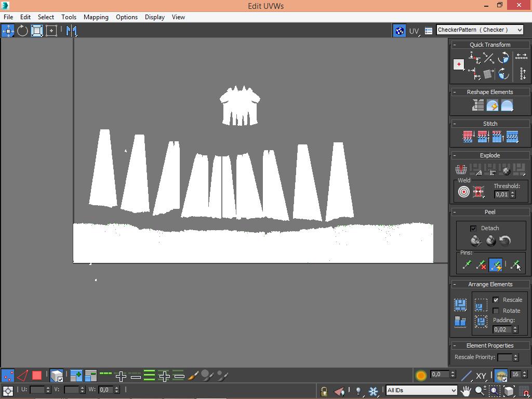This screenshot has width=532, height=399.
Task: Uncheck the Rescale checkbox
Action: click(496, 300)
